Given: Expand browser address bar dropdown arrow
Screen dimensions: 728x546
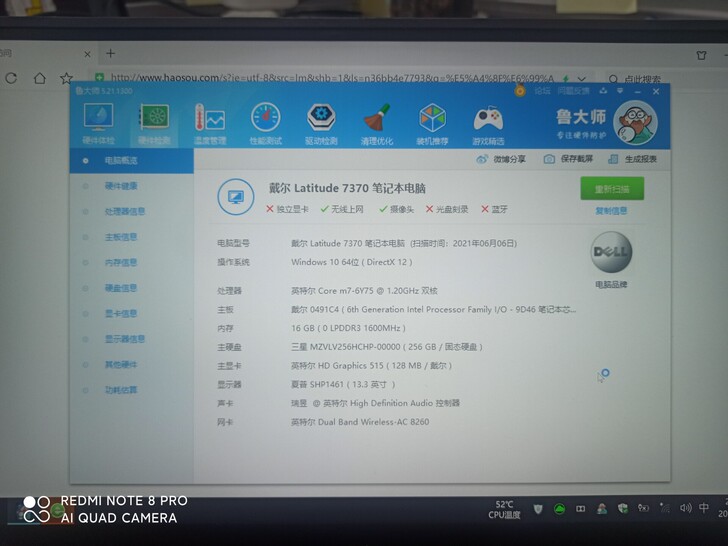Looking at the screenshot, I should pyautogui.click(x=581, y=79).
